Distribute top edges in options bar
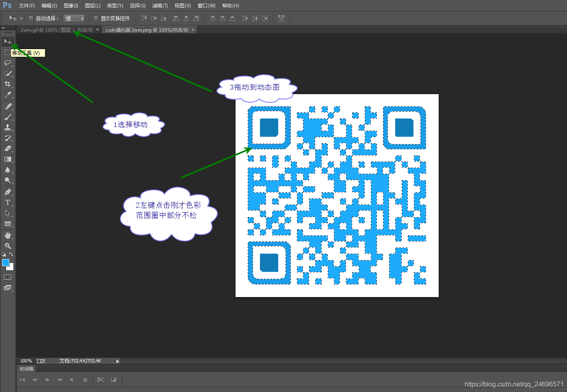The height and width of the screenshot is (392, 567). 212,18
